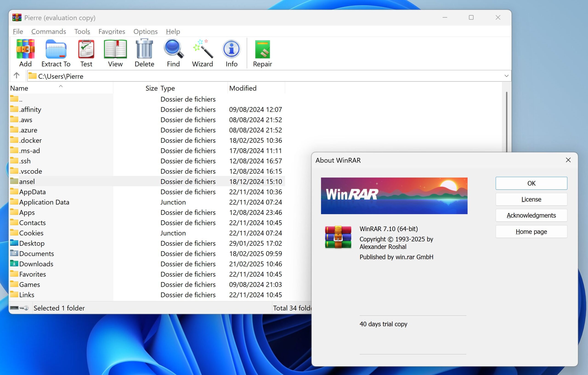Click the Delete trash can icon
The height and width of the screenshot is (375, 588).
(144, 49)
